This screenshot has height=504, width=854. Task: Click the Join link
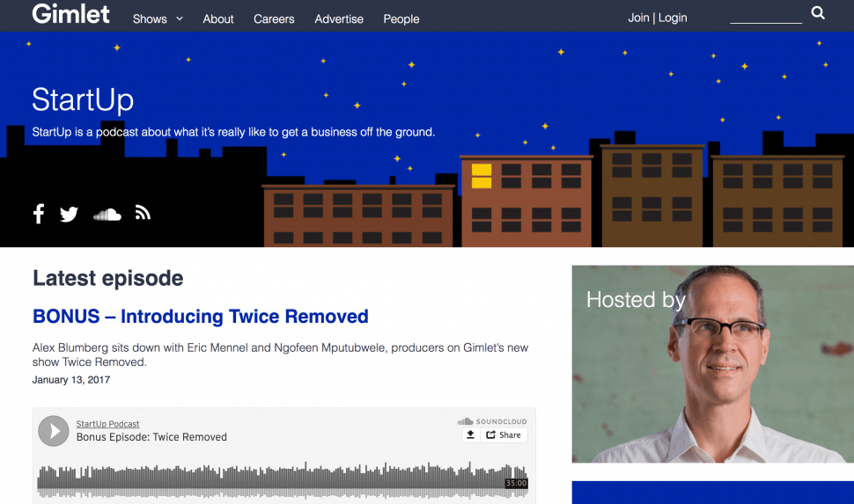point(638,18)
